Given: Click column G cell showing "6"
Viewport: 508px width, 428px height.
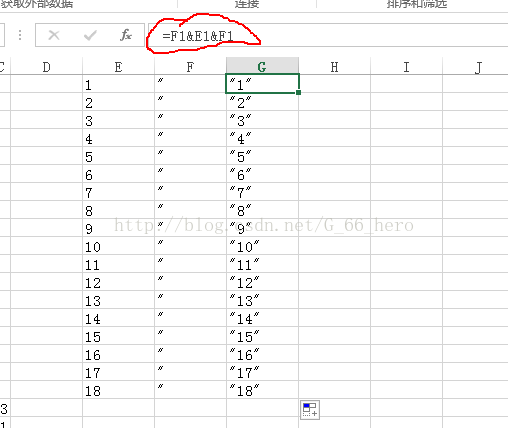Looking at the screenshot, I should point(262,174).
